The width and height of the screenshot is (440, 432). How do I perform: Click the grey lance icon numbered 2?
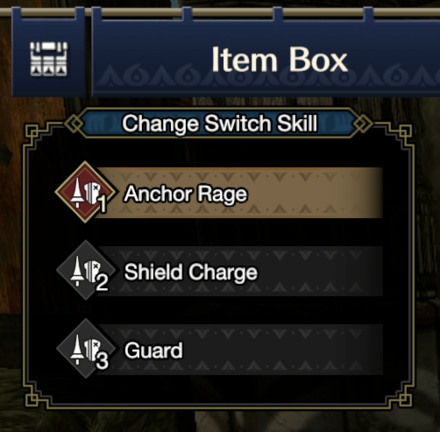pyautogui.click(x=86, y=270)
